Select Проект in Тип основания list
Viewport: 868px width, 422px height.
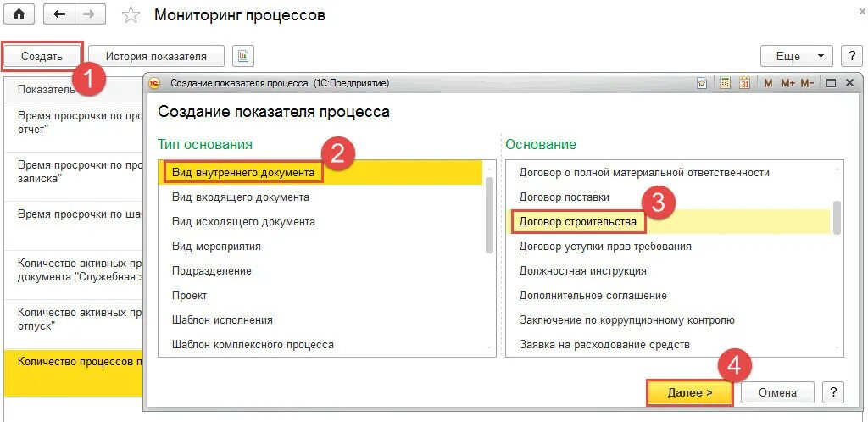pyautogui.click(x=320, y=296)
